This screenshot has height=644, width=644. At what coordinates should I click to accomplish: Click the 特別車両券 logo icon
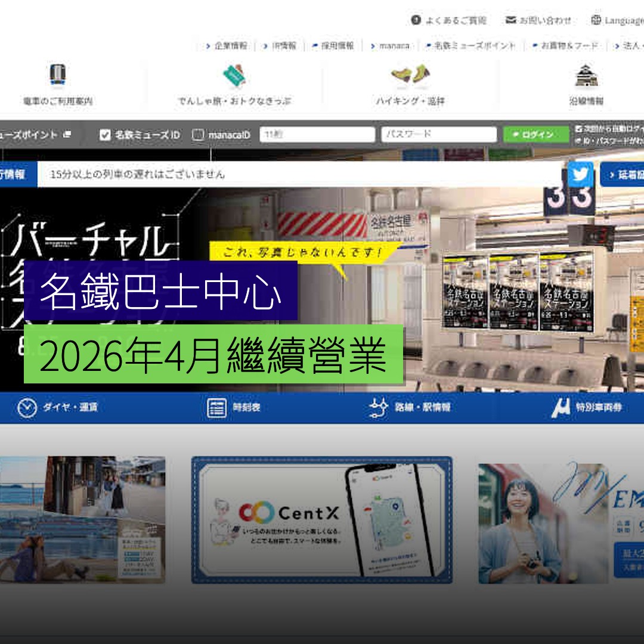click(560, 408)
